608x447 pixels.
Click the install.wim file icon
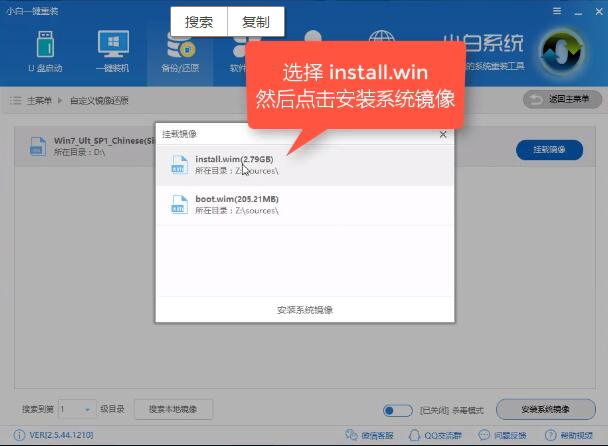coord(178,165)
